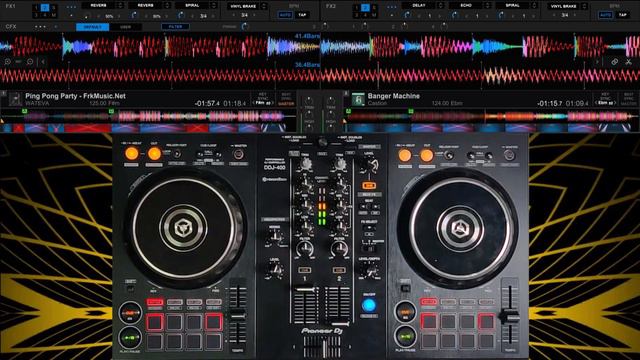Click the FX1 SPIRAL level knob

tap(180, 15)
